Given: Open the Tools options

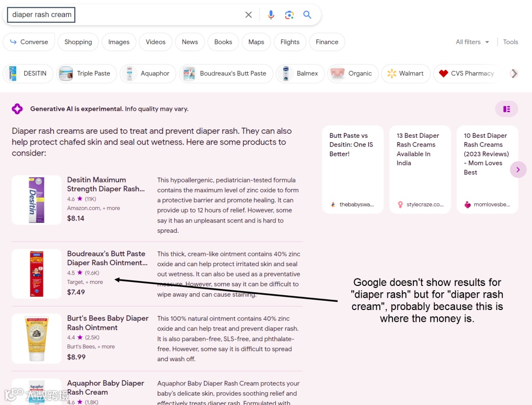Looking at the screenshot, I should point(510,42).
